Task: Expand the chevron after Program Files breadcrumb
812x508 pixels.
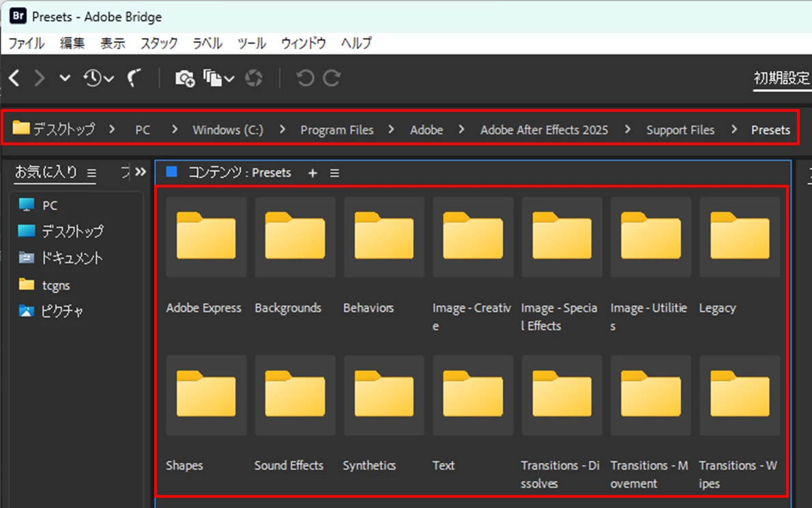Action: [x=392, y=130]
